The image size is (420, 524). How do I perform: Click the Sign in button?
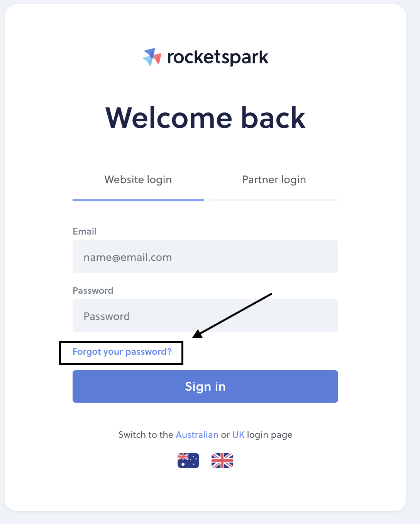tap(205, 386)
